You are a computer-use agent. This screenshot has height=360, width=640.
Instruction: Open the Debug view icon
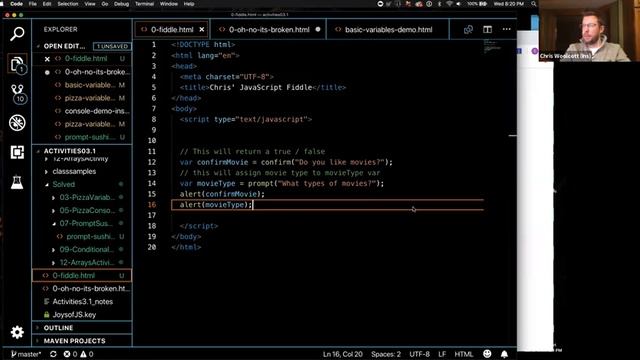click(17, 123)
